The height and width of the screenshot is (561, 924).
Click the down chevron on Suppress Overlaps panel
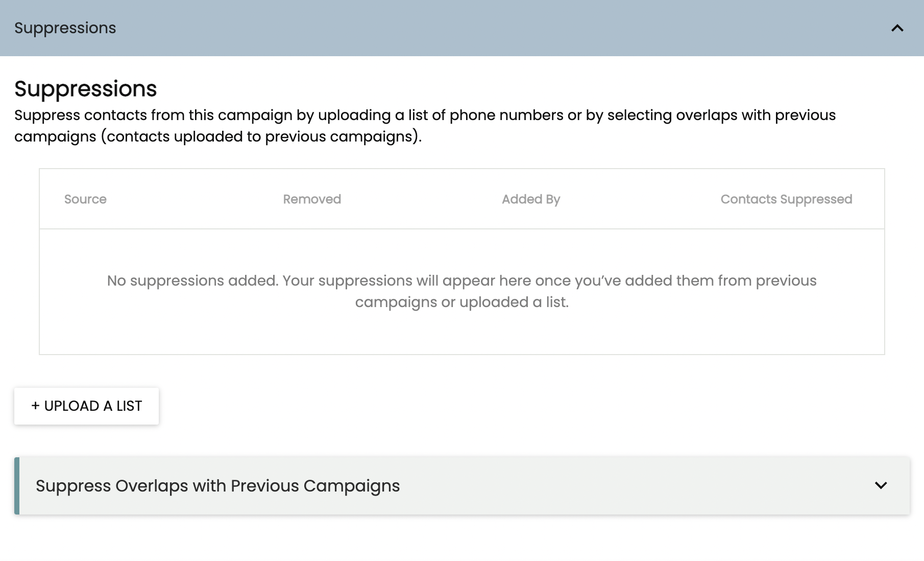pyautogui.click(x=881, y=485)
